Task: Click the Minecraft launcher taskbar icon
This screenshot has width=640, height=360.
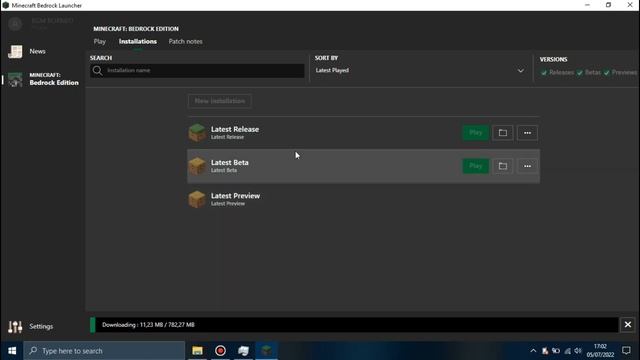Action: tap(267, 351)
